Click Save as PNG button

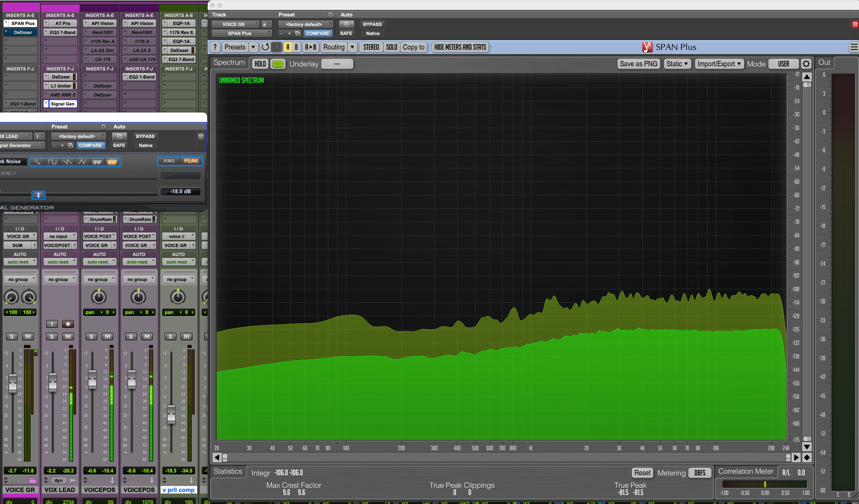[x=638, y=64]
